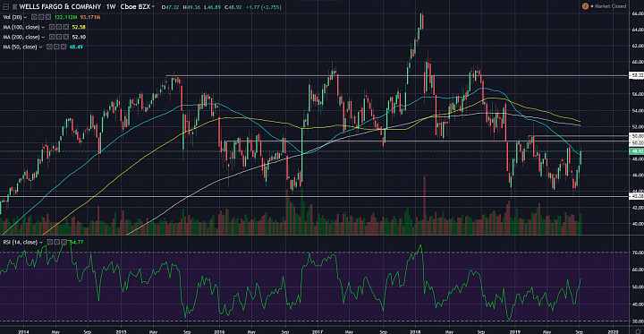Hide the MA (200, close) line
This screenshot has width=644, height=334.
click(52, 37)
